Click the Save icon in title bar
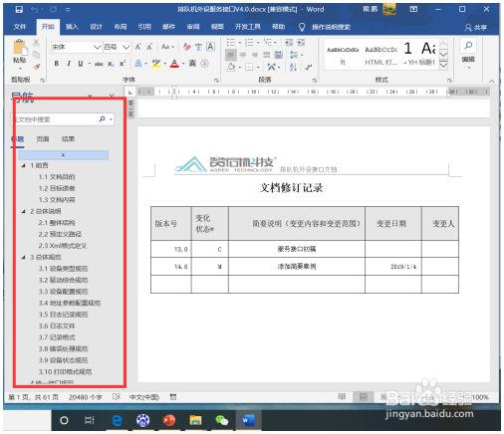The image size is (504, 434). pos(19,9)
